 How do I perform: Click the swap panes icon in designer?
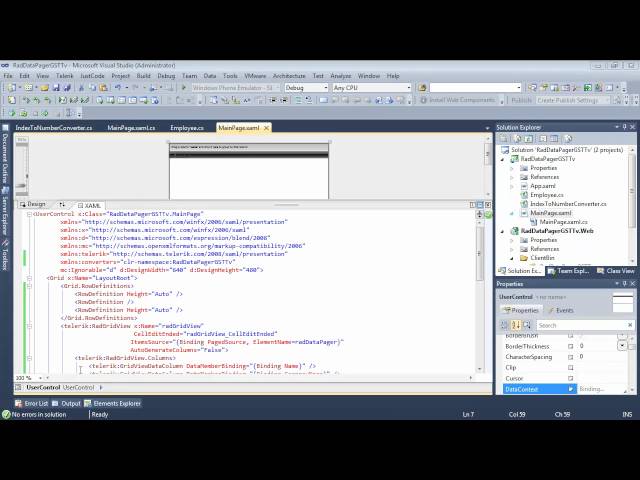62,204
